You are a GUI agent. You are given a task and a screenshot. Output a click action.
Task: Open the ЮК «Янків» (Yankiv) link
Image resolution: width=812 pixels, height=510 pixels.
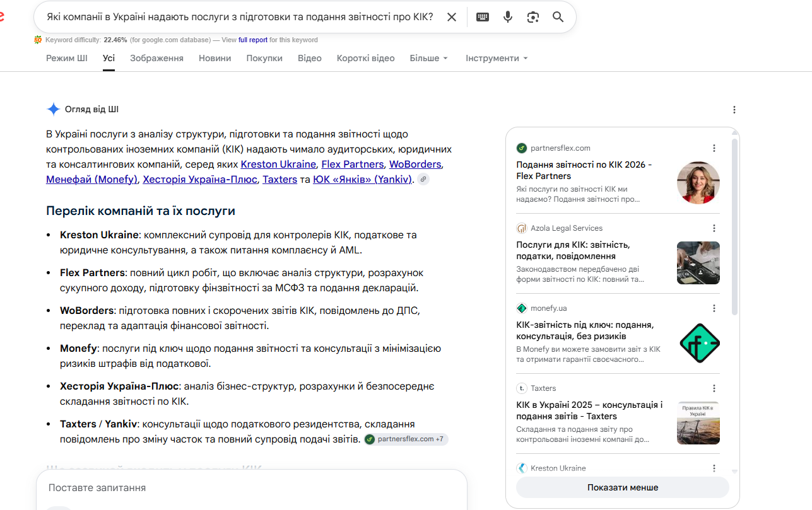(362, 179)
